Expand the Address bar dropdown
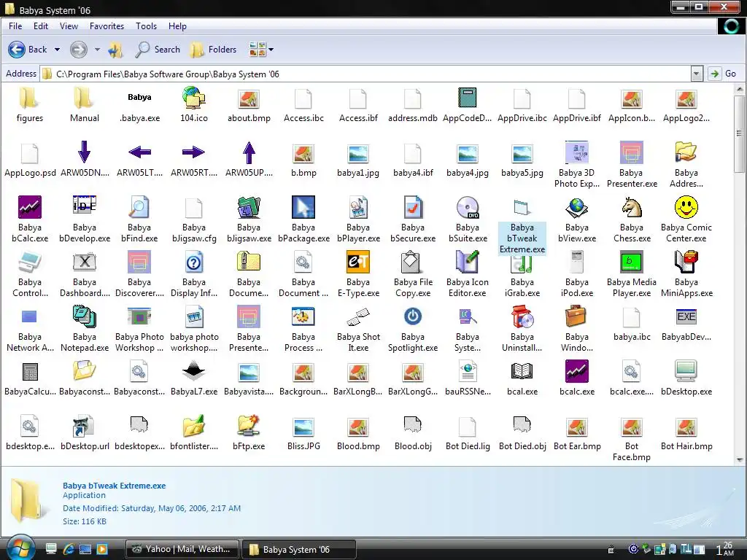The width and height of the screenshot is (747, 560). tap(696, 74)
